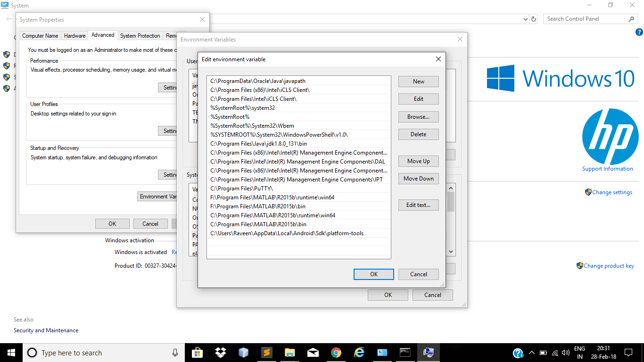
Task: Click OK in System Properties window
Action: tap(112, 224)
